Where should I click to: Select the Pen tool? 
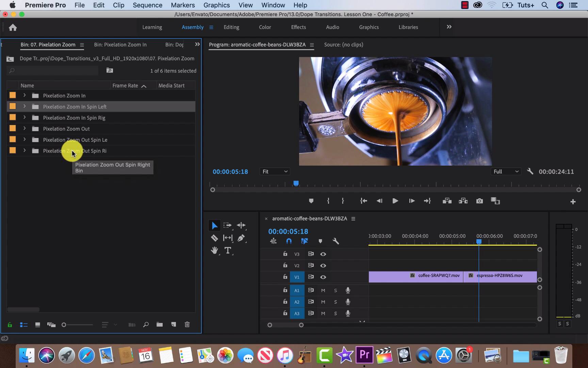click(x=241, y=238)
